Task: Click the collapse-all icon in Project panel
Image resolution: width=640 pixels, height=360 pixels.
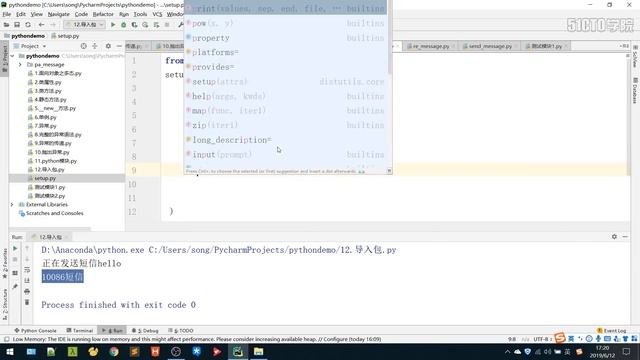Action: (95, 46)
